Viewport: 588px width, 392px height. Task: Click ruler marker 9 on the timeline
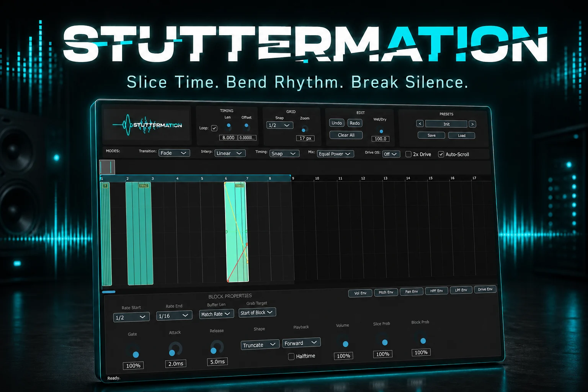(293, 178)
